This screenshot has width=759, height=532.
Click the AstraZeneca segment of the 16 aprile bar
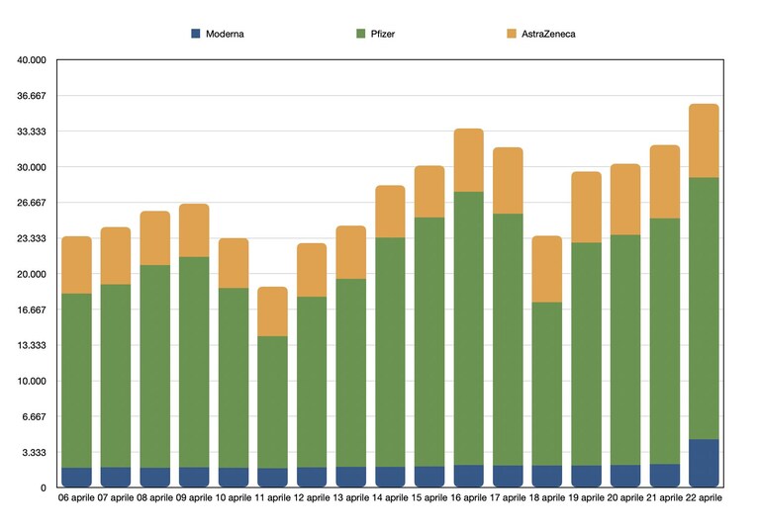(469, 160)
